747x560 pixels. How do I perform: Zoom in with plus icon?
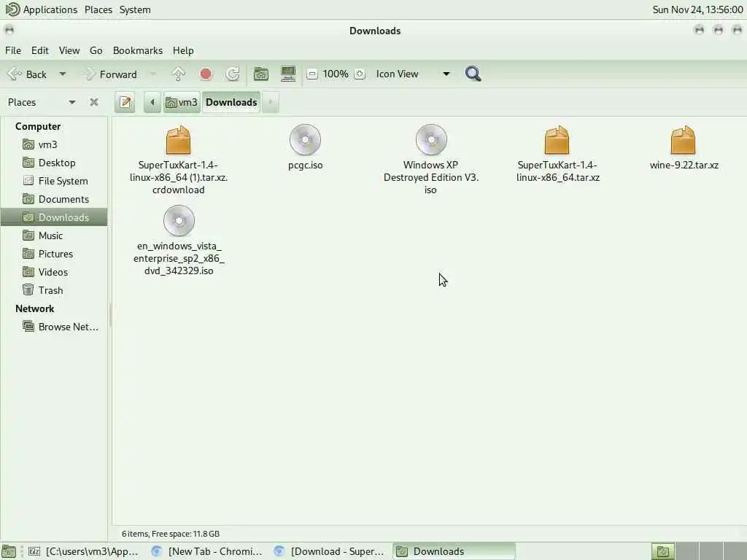point(360,74)
